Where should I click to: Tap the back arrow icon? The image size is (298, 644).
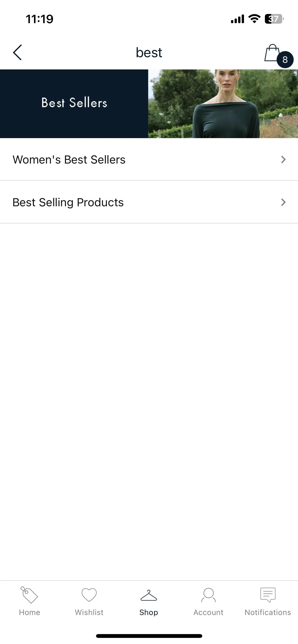tap(17, 52)
